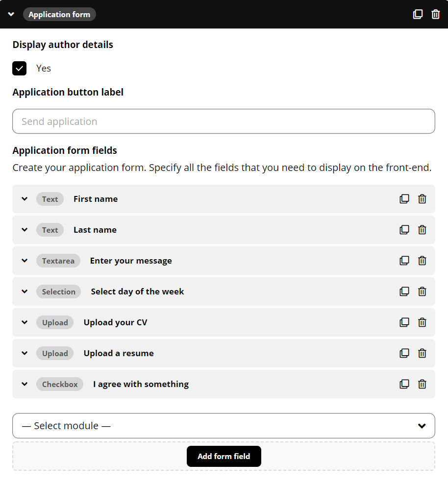Image resolution: width=448 pixels, height=485 pixels.
Task: Click the Application form title badge
Action: point(59,14)
